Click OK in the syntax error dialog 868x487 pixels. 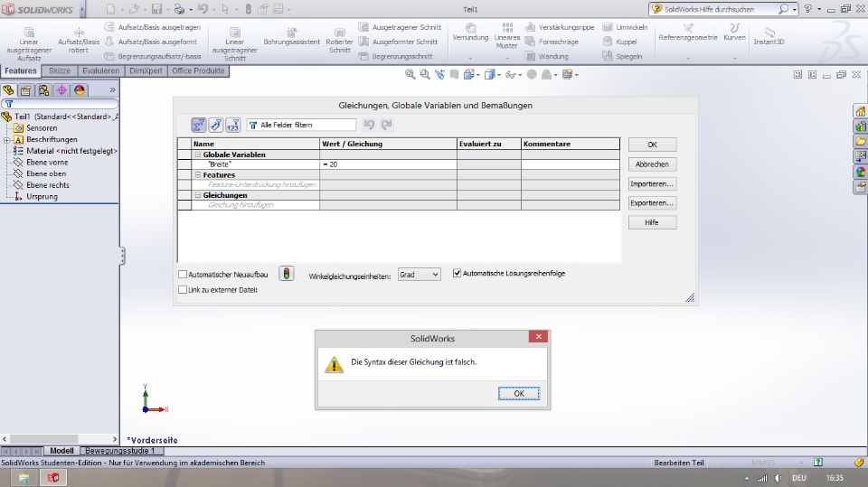[519, 393]
